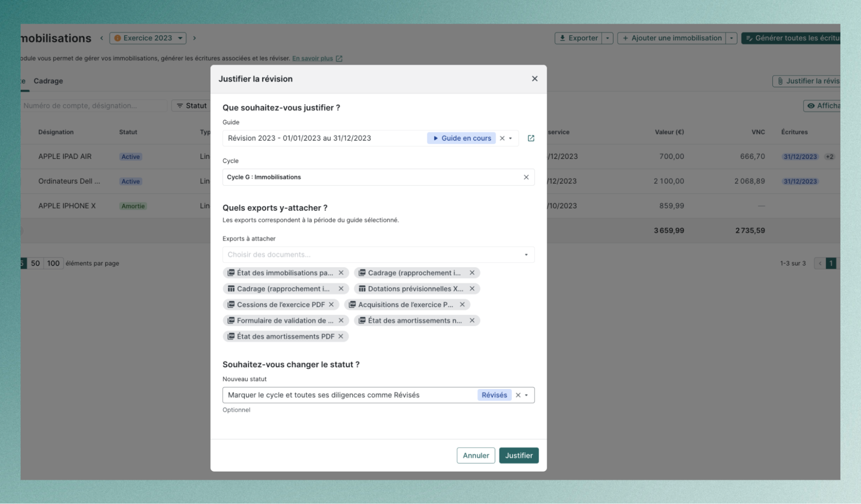Remove Cessions de l'exercice PDF chip

(x=331, y=305)
